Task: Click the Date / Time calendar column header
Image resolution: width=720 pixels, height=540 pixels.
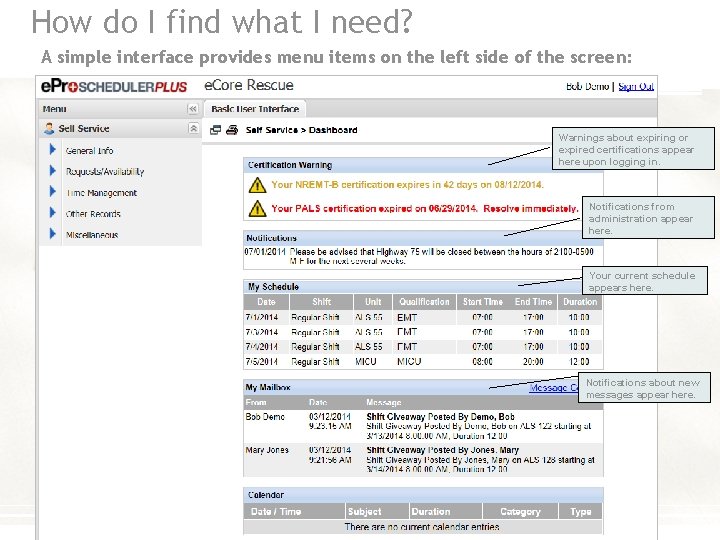Action: (294, 511)
